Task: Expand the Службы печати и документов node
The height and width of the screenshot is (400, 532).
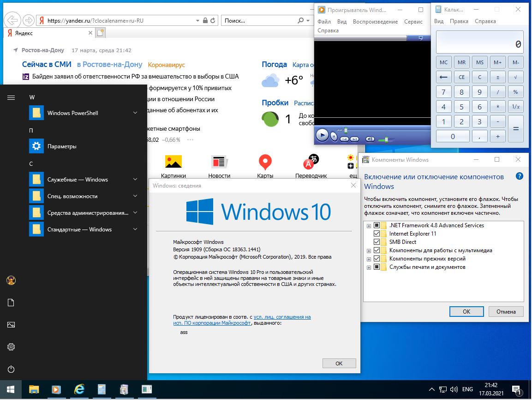Action: point(369,267)
